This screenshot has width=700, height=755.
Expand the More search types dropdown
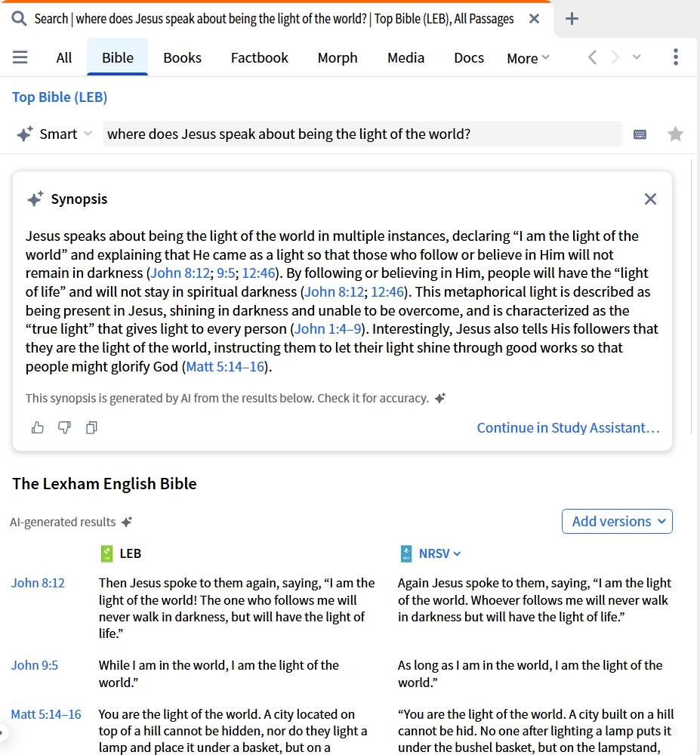[528, 58]
